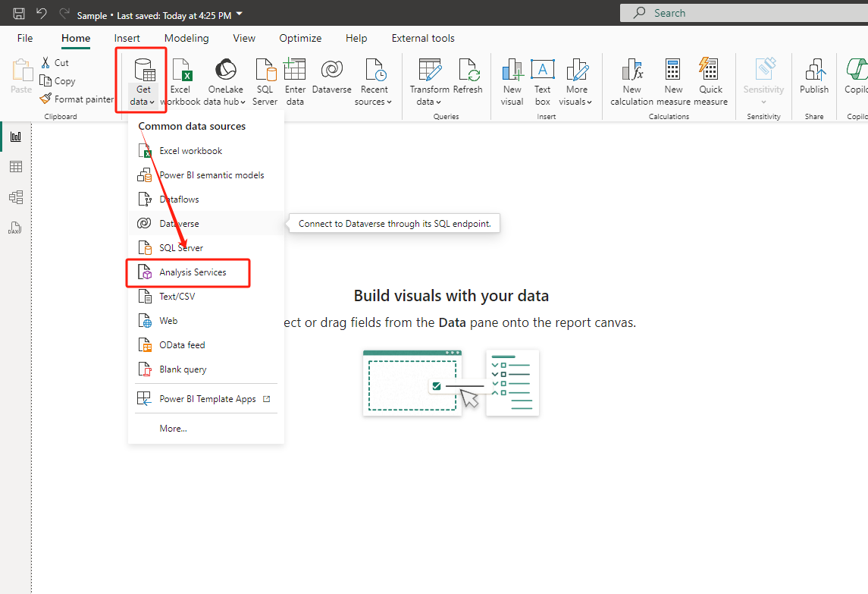Screen dimensions: 868x594
Task: Select the Home ribbon tab
Action: [76, 38]
